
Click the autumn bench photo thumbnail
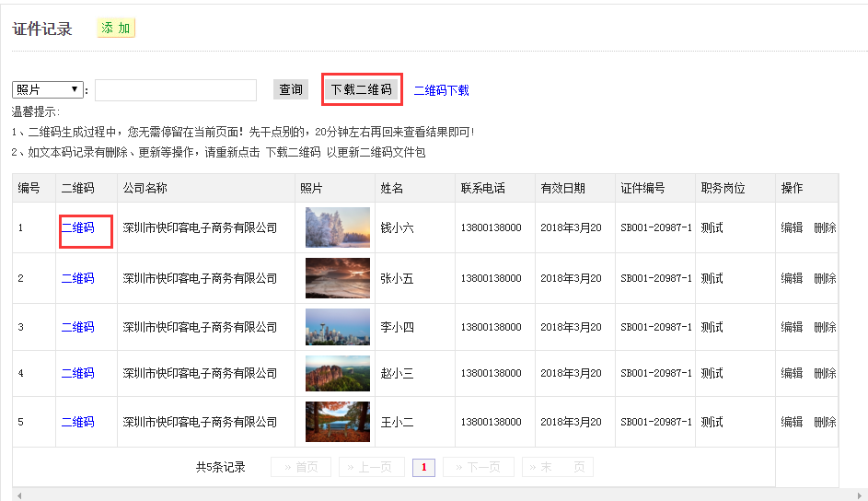[x=337, y=422]
